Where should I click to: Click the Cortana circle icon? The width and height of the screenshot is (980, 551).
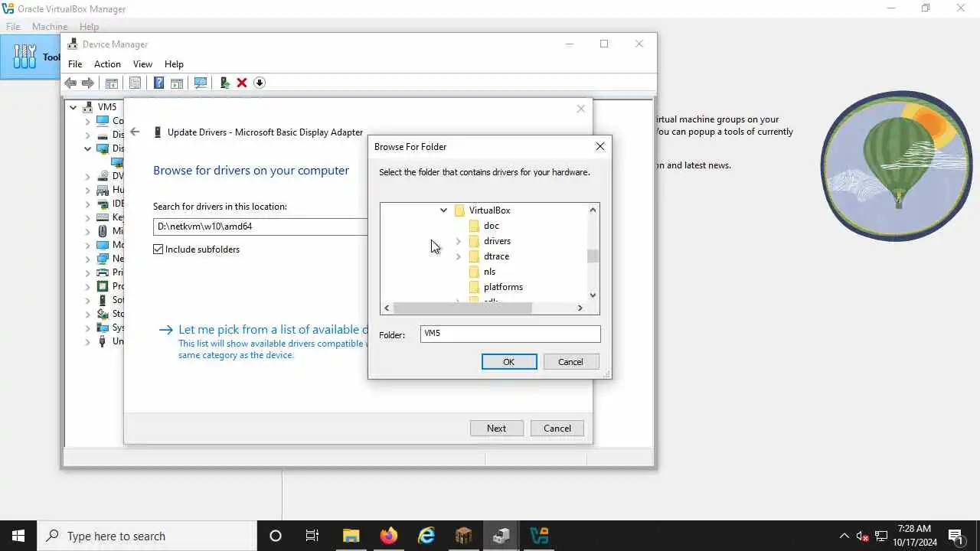click(x=276, y=536)
